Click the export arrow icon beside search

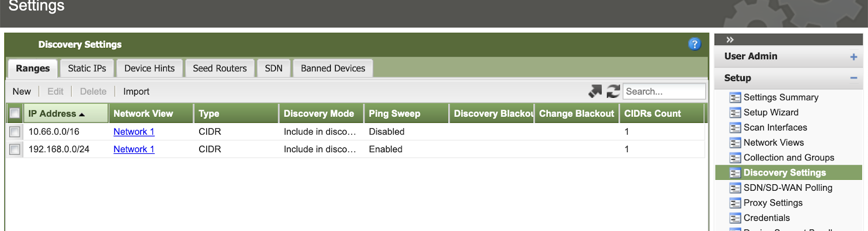click(x=595, y=91)
